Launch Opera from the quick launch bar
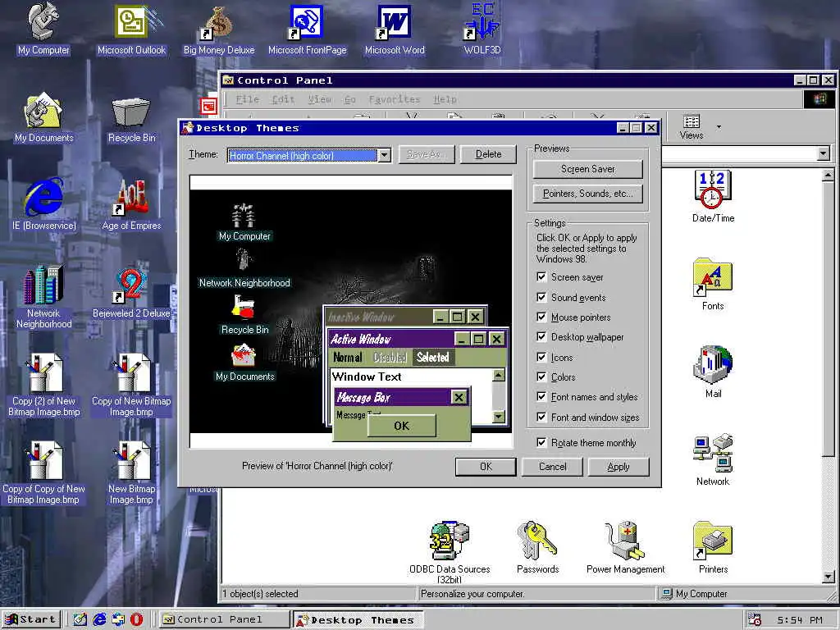The width and height of the screenshot is (840, 630). [x=137, y=619]
